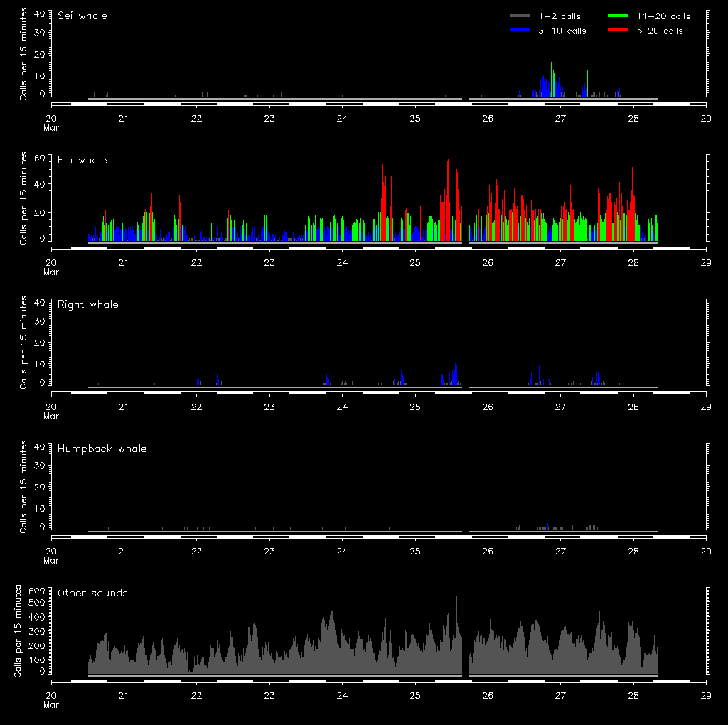728x725 pixels.
Task: Click day 28 on Other sounds time axis
Action: click(633, 695)
